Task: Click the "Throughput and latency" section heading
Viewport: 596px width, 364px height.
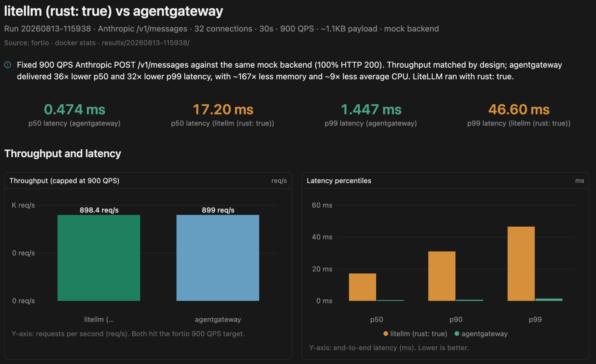Action: [63, 154]
